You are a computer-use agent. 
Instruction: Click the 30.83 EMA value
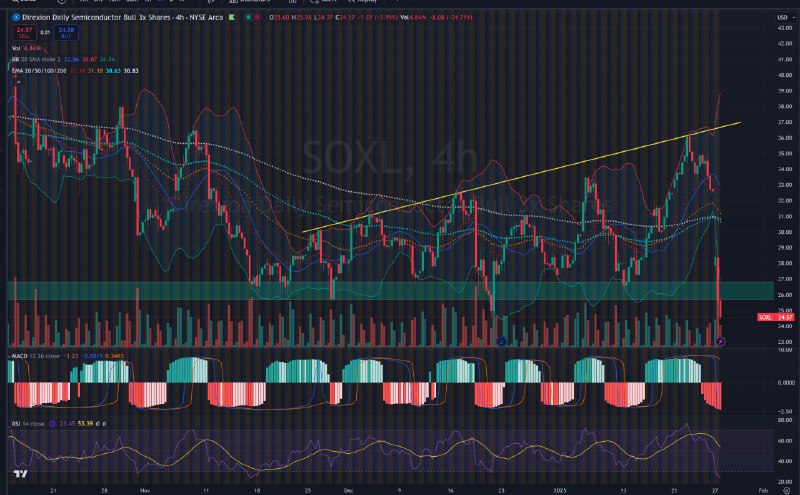[131, 70]
